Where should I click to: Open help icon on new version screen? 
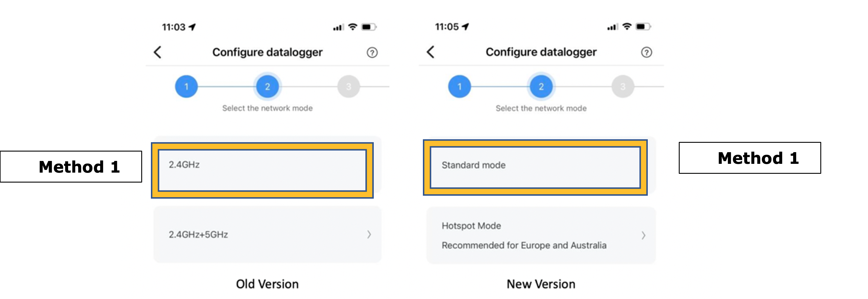[646, 52]
